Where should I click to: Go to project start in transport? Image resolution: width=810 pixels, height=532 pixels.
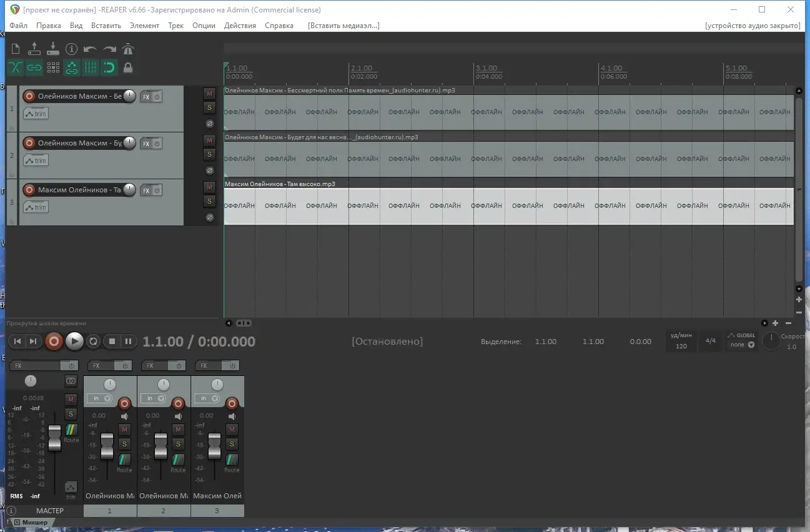(17, 341)
